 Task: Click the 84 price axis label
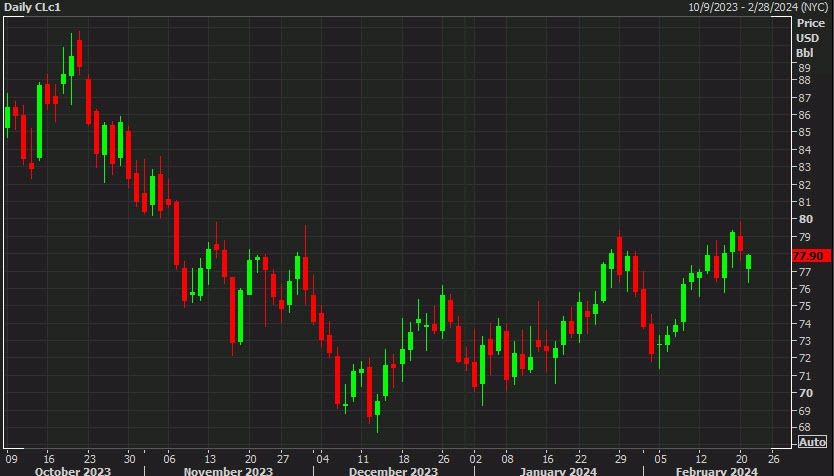(x=804, y=151)
